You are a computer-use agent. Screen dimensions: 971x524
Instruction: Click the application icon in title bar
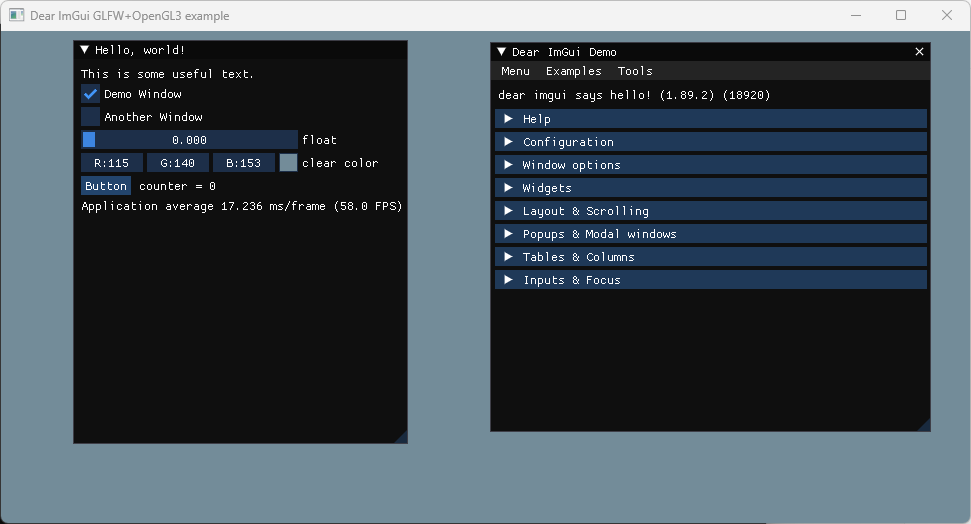[x=17, y=15]
